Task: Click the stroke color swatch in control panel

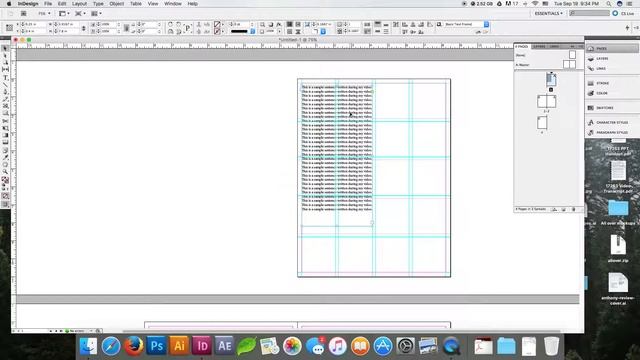Action: click(217, 31)
